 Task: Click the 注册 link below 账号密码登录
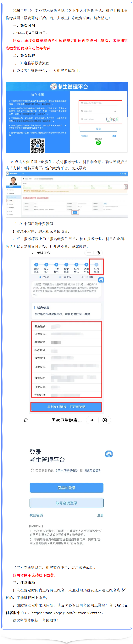[100, 515]
